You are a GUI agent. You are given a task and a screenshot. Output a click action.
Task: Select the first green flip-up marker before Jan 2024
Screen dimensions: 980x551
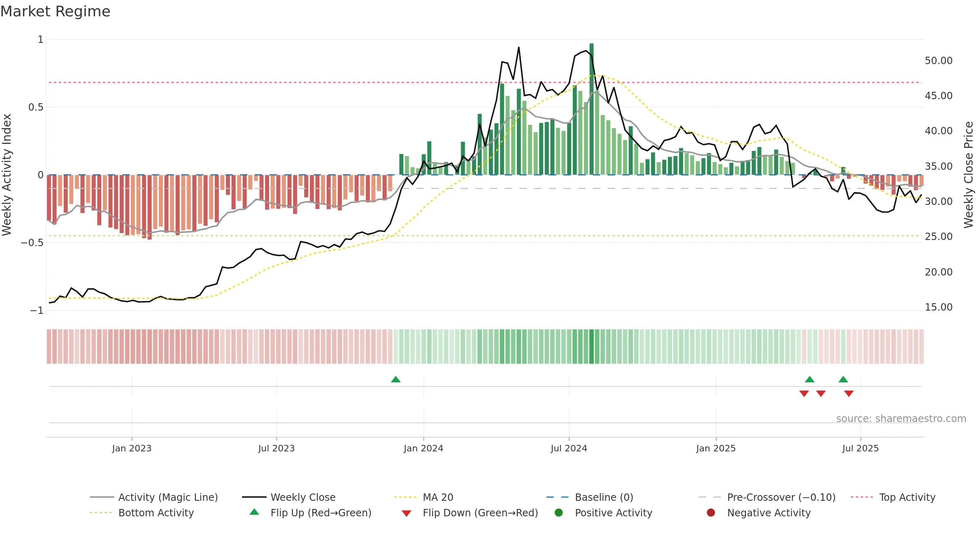[x=396, y=379]
